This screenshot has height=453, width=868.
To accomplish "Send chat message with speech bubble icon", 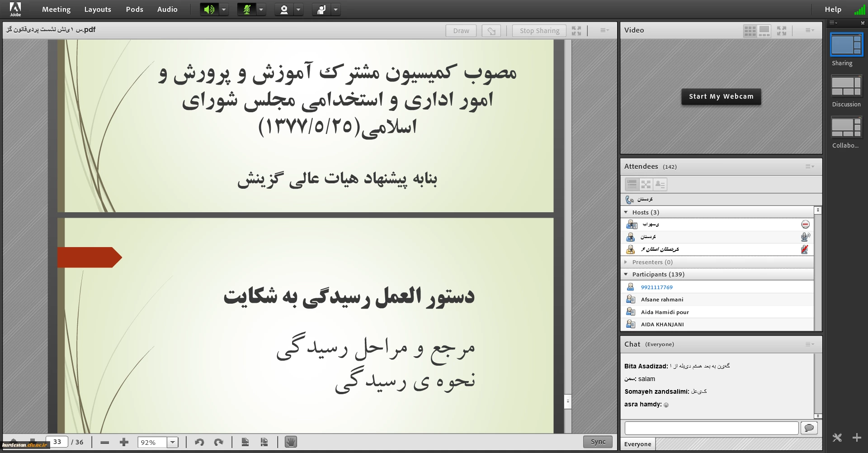I will (x=809, y=428).
